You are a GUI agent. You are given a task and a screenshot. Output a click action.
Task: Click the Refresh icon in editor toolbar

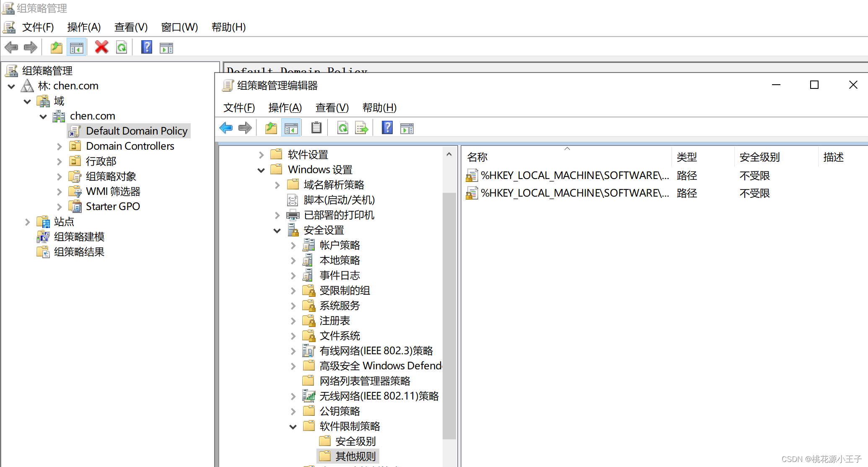click(342, 128)
